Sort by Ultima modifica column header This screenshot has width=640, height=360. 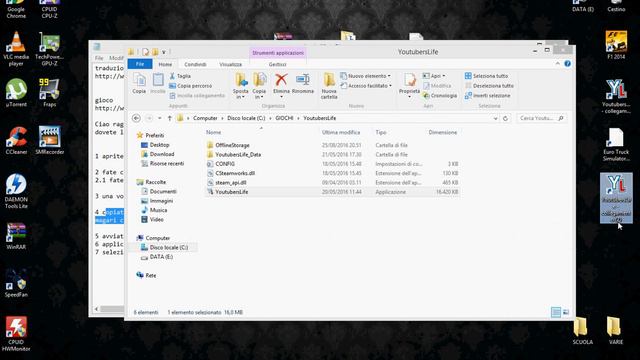(x=341, y=132)
